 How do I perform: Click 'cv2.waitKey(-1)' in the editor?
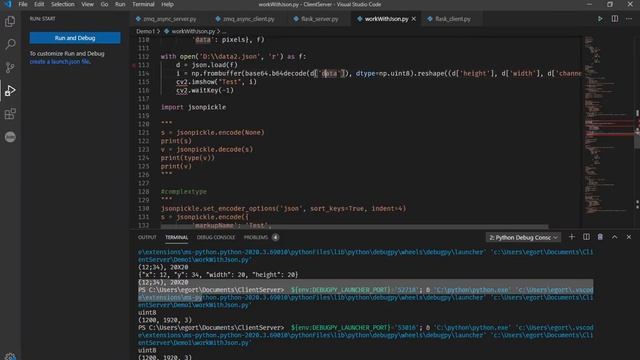coord(205,90)
